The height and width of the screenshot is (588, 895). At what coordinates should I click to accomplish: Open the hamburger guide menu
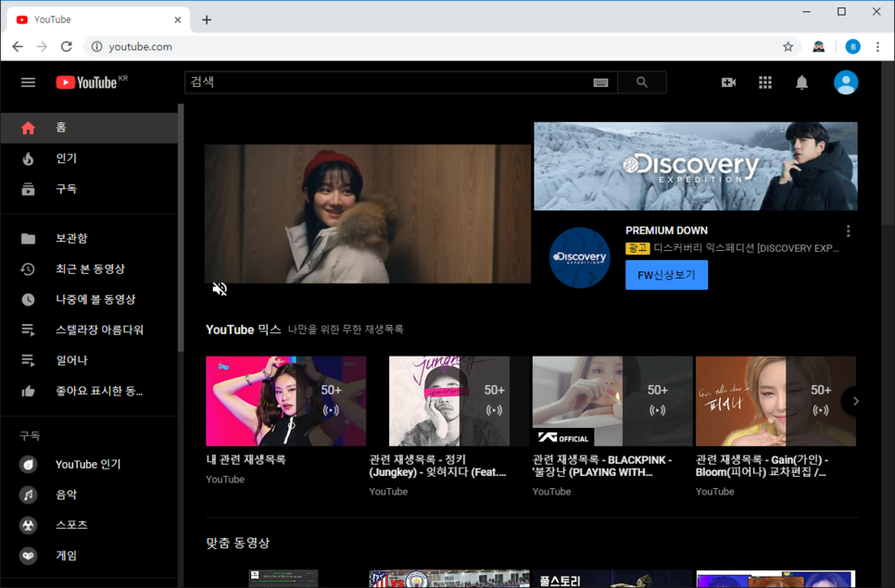pos(28,82)
